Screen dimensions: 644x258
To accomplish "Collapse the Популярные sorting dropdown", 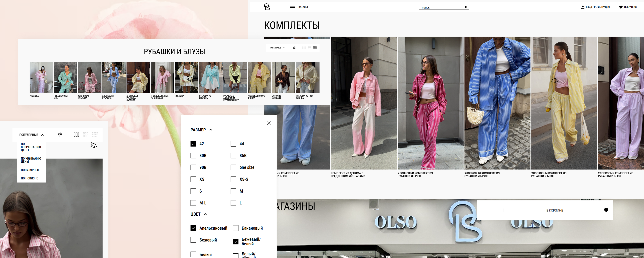I will pyautogui.click(x=42, y=135).
